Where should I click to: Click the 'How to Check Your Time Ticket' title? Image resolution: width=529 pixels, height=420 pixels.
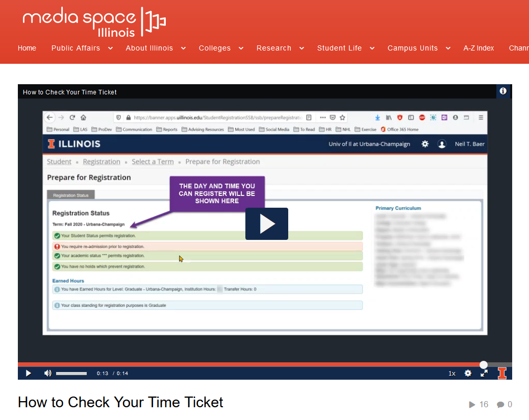pos(120,402)
